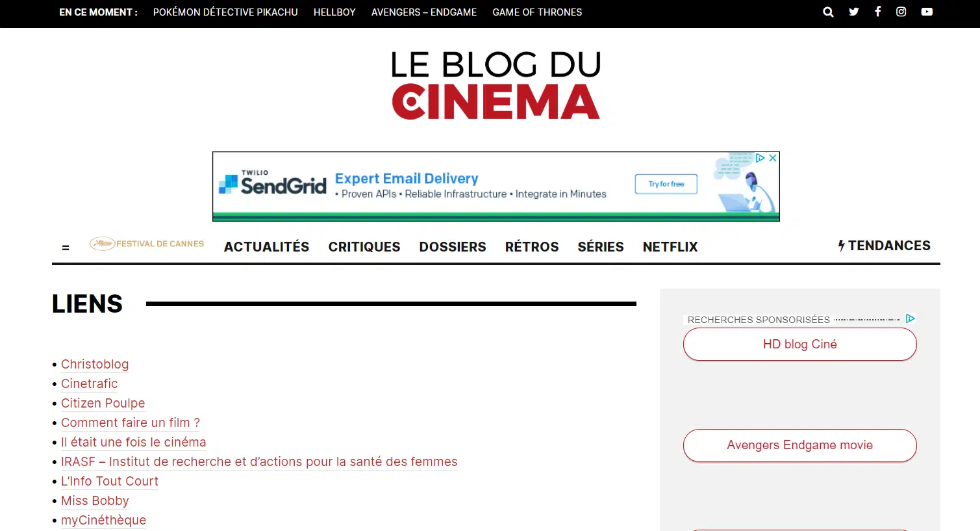Select the NETFLIX menu item
This screenshot has height=531, width=980.
(x=670, y=247)
